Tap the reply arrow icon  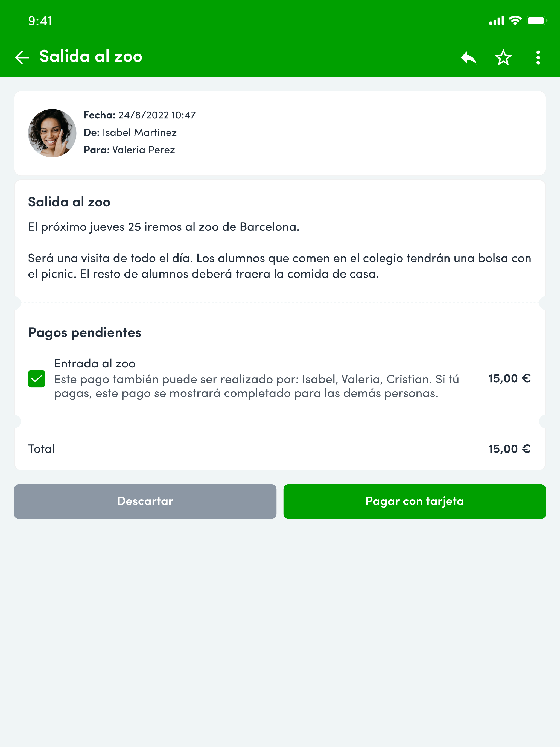point(468,57)
